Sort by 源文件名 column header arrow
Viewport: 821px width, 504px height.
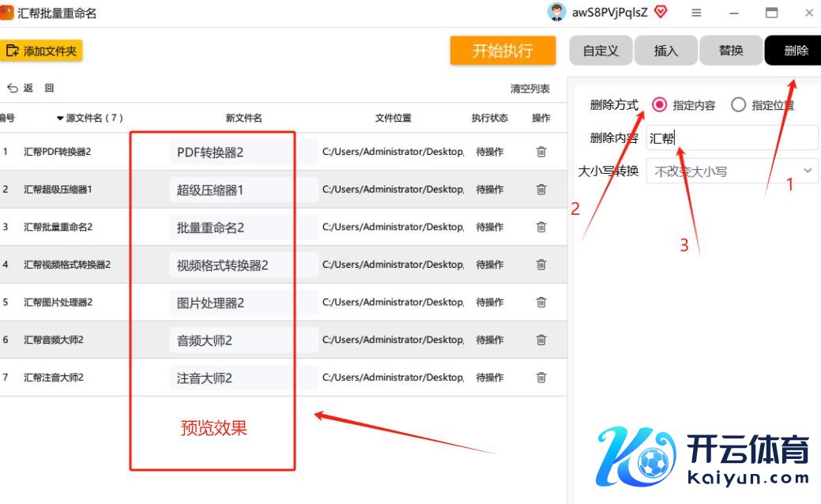point(60,118)
